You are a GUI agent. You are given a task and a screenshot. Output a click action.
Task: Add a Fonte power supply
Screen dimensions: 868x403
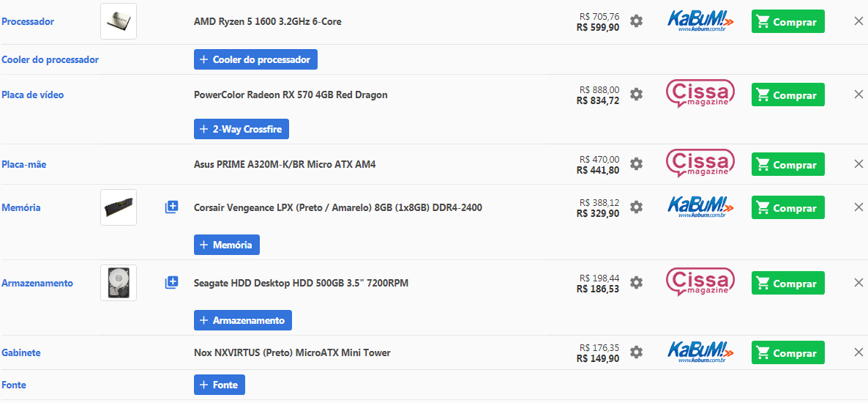pos(220,384)
